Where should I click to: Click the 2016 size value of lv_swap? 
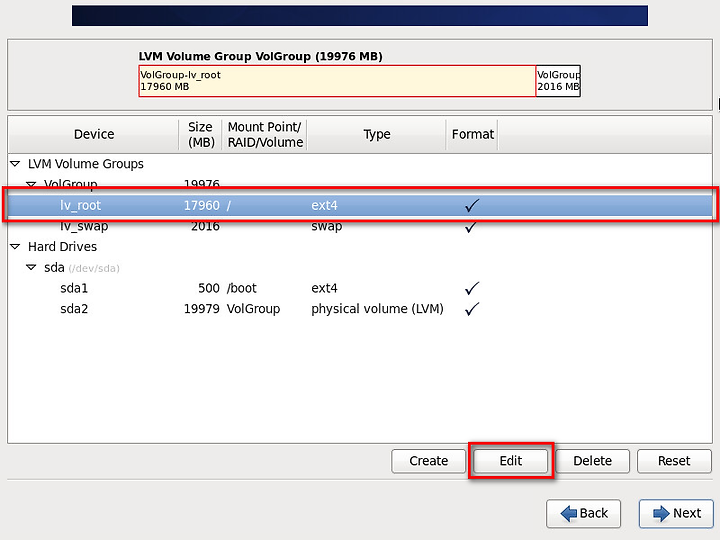(x=205, y=226)
